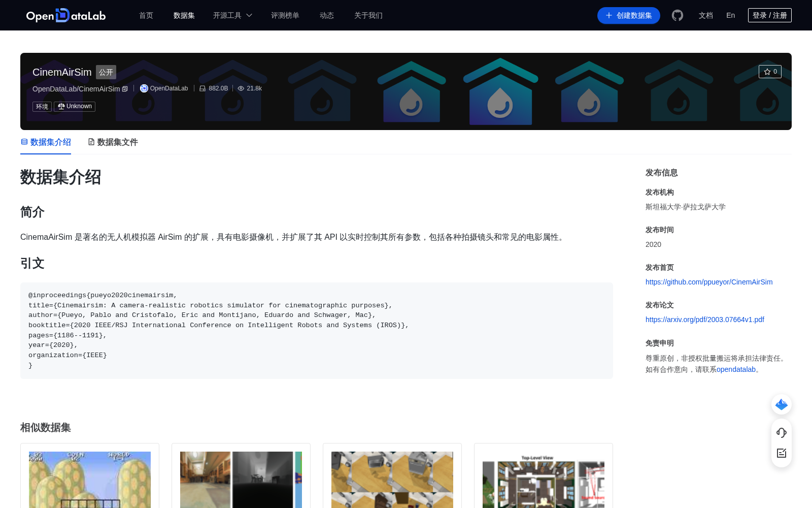812x508 pixels.
Task: Click the CinemAirSim dataset title
Action: pyautogui.click(x=62, y=72)
